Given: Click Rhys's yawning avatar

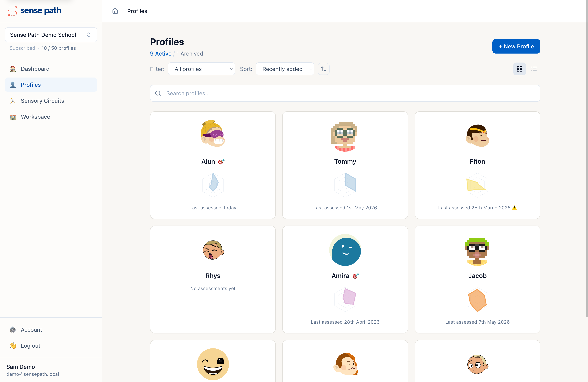Looking at the screenshot, I should (x=213, y=250).
